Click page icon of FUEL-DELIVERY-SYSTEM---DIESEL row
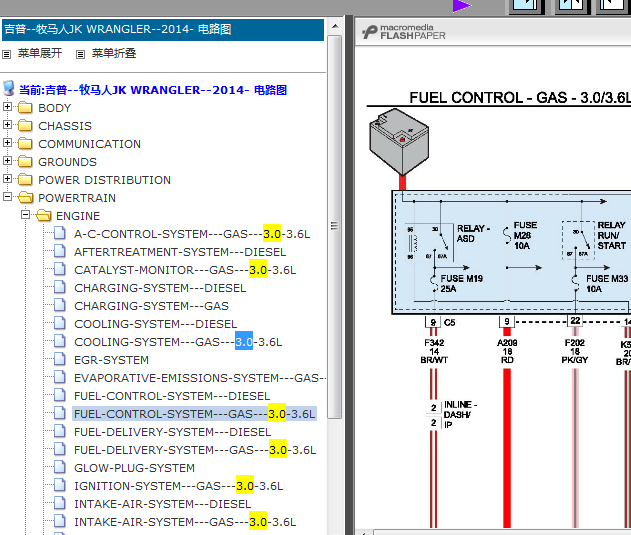This screenshot has height=535, width=631. (60, 430)
